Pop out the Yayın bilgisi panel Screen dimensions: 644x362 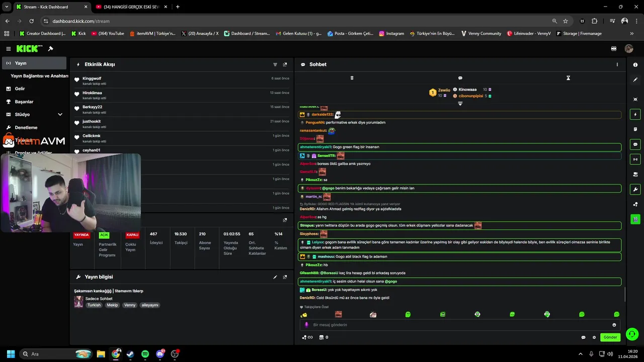pos(285,277)
